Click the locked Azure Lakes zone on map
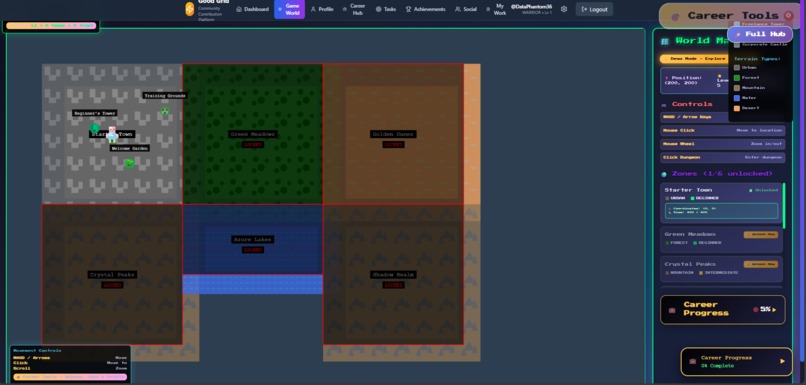Image resolution: width=806 pixels, height=385 pixels. [252, 240]
